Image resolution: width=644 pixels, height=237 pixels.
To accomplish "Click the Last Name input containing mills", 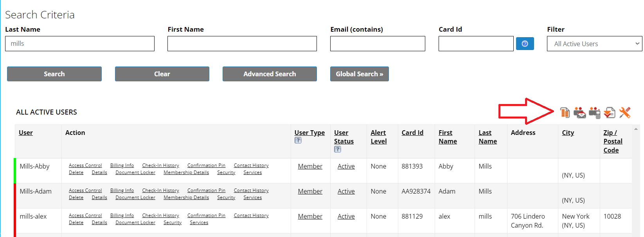I will [80, 43].
